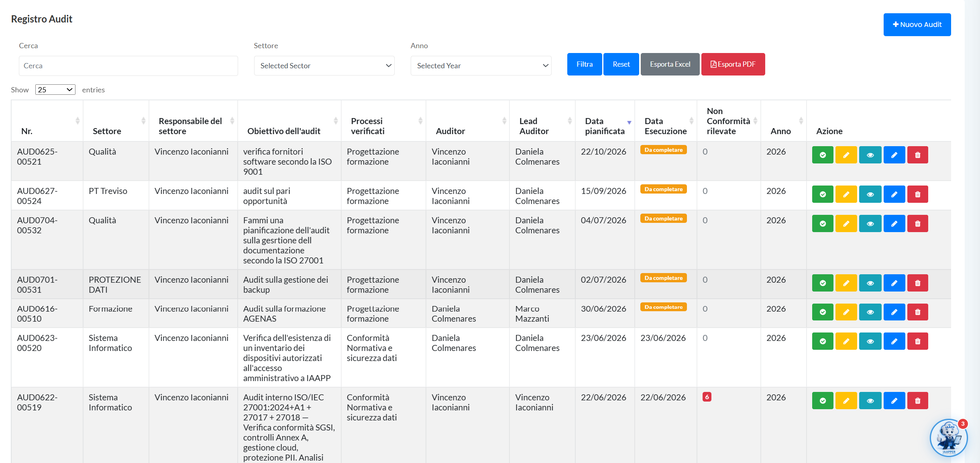This screenshot has width=980, height=463.
Task: Click yellow pencil icon for AUD0701-00531
Action: 846,283
